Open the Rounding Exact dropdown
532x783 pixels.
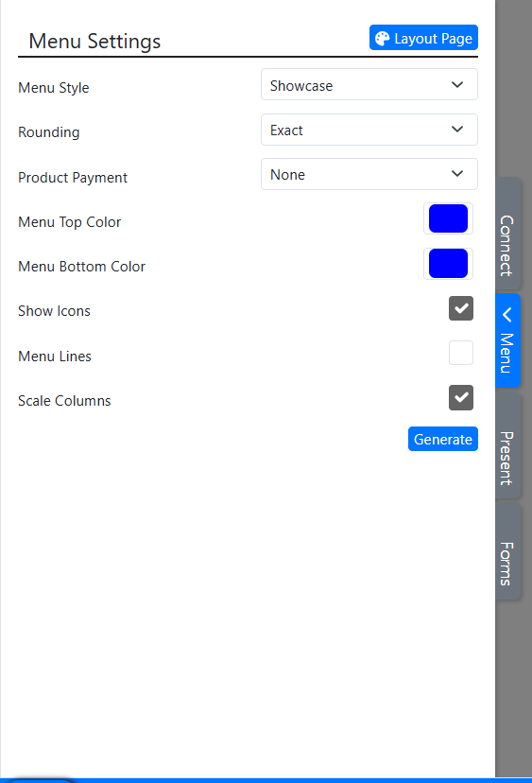tap(369, 130)
